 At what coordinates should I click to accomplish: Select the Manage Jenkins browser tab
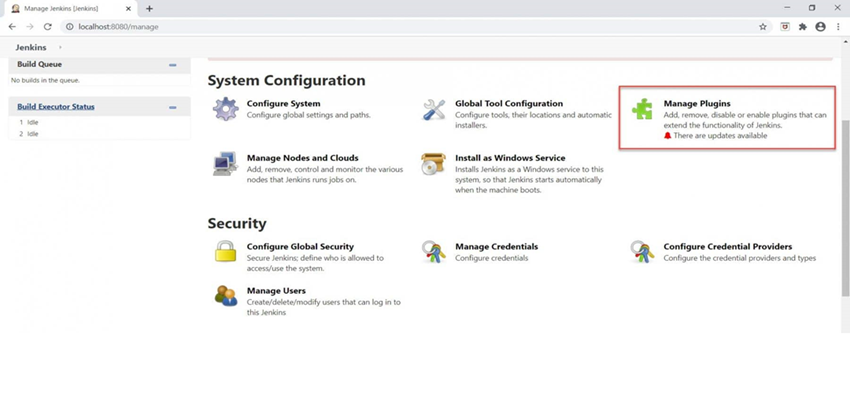tap(70, 9)
